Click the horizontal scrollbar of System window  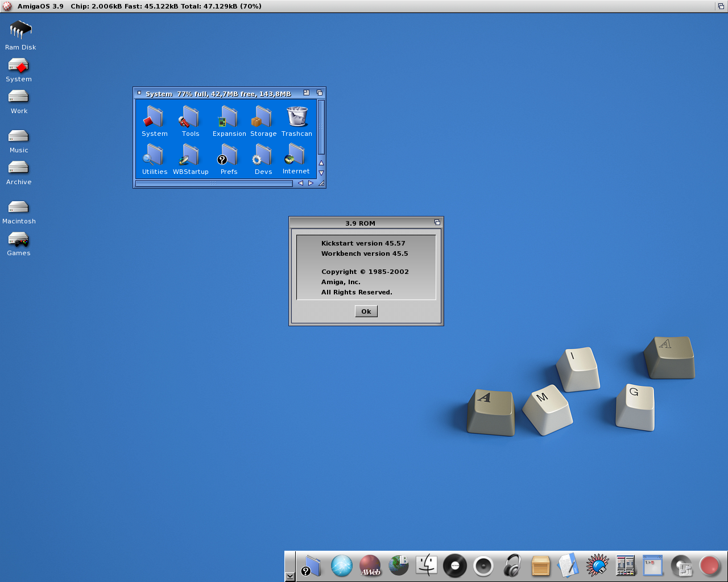pos(214,183)
